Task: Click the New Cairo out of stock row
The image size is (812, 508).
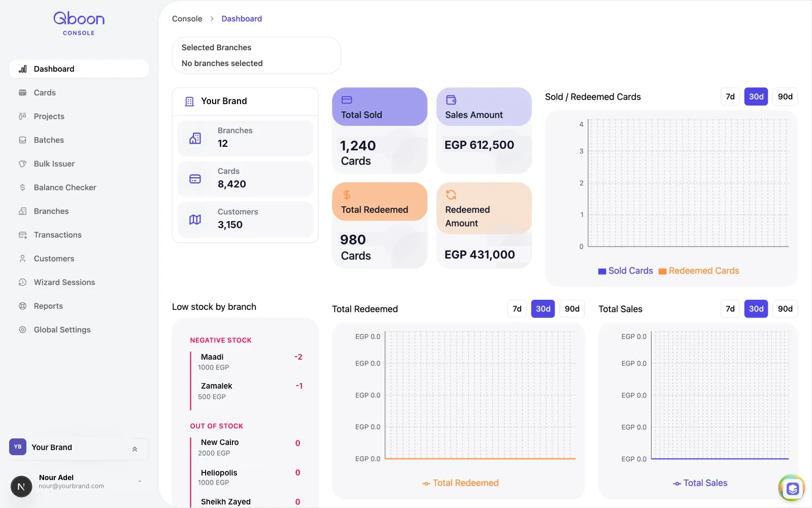Action: [x=247, y=448]
